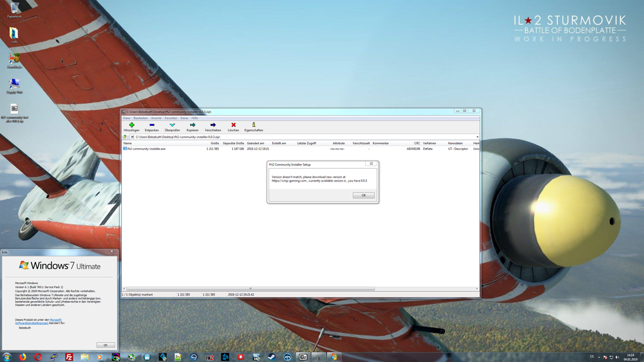
Task: Click OK in FH2 Community Installer dialog
Action: click(363, 195)
